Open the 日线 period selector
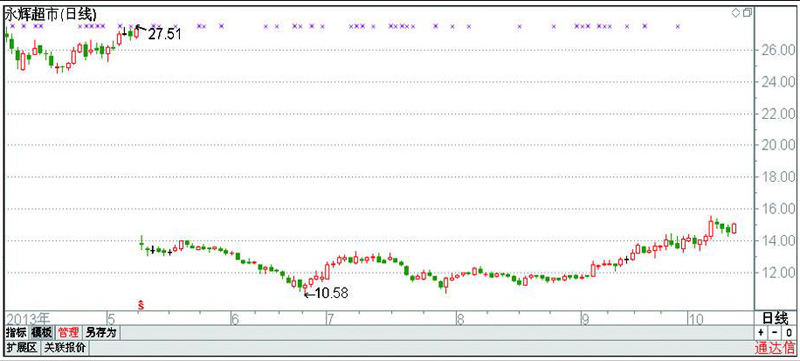Viewport: 800px width, 361px height. [774, 318]
